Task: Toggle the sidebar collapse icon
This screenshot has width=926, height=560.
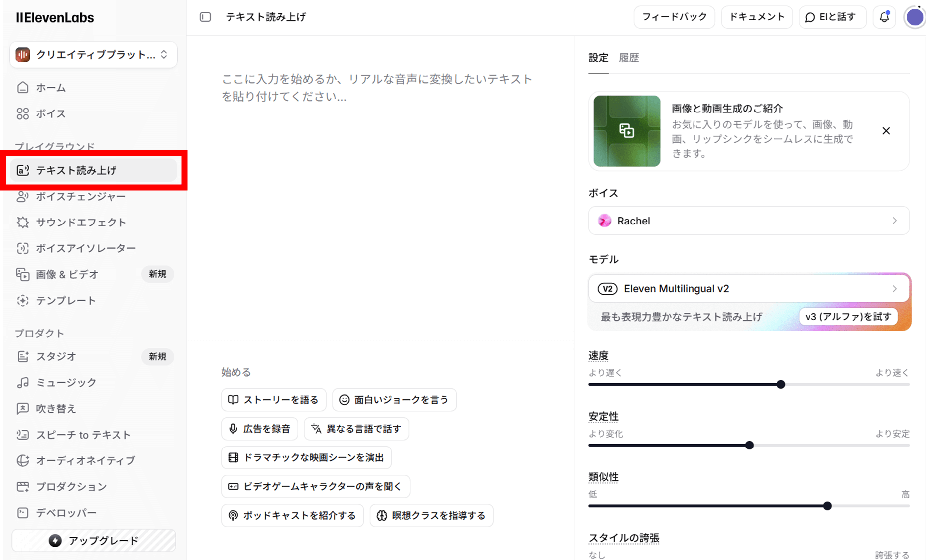Action: 205,17
